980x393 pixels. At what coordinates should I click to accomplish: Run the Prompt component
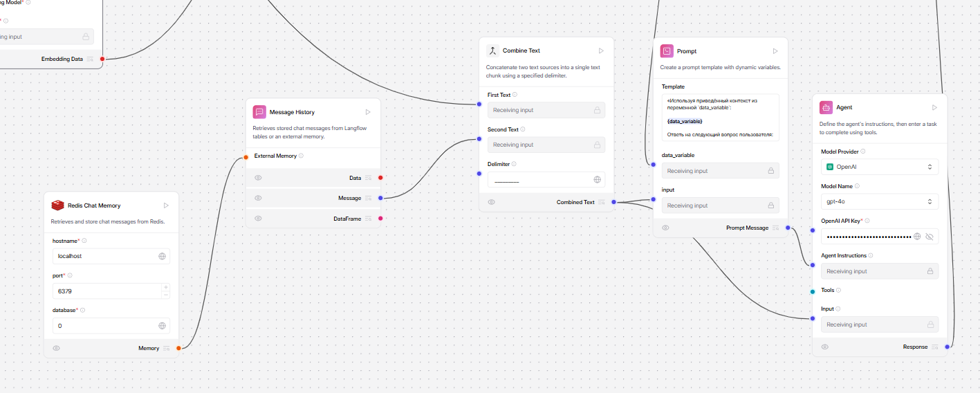pyautogui.click(x=775, y=51)
